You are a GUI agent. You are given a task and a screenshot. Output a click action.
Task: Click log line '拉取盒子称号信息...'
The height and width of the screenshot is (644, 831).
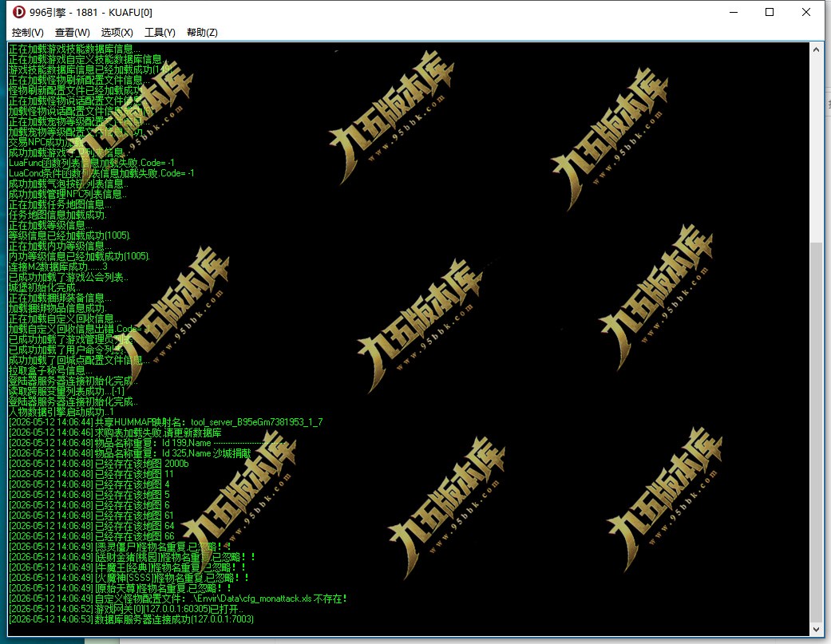(x=50, y=370)
